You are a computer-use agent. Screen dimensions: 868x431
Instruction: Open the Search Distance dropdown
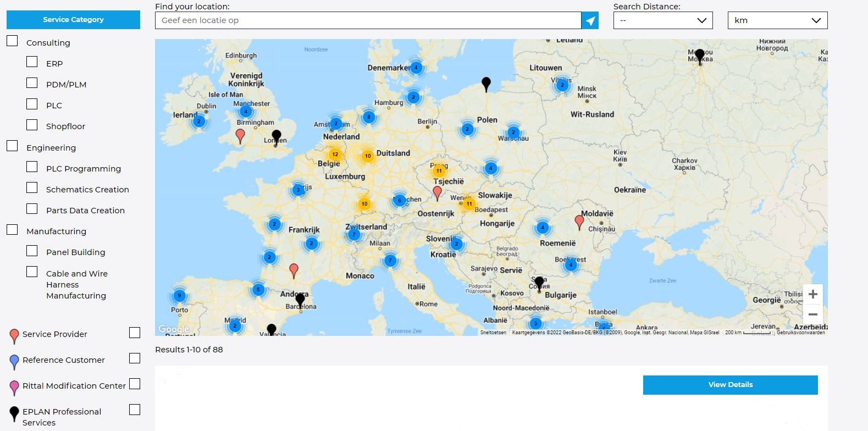point(662,21)
